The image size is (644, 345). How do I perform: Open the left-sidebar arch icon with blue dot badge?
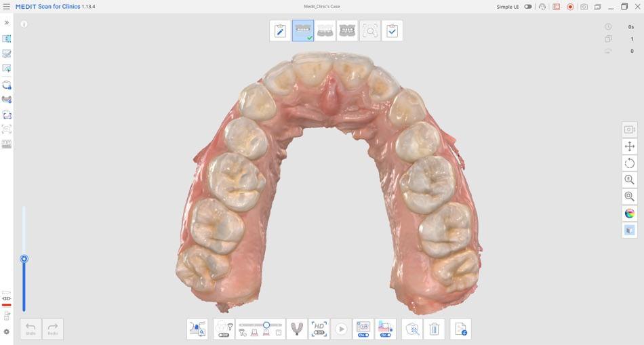pos(7,100)
